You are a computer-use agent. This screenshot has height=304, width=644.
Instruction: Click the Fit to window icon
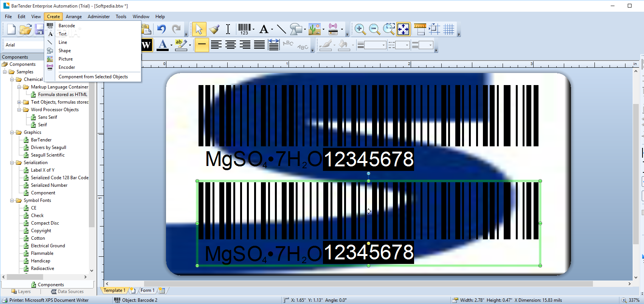[x=403, y=29]
